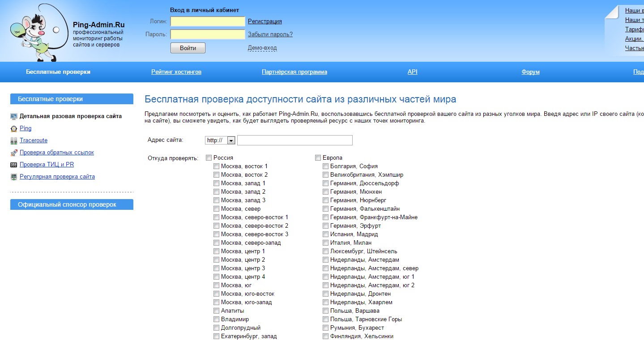Image resolution: width=644 pixels, height=340 pixels.
Task: Click the icon beside Регулярная проверка сайта
Action: (14, 177)
